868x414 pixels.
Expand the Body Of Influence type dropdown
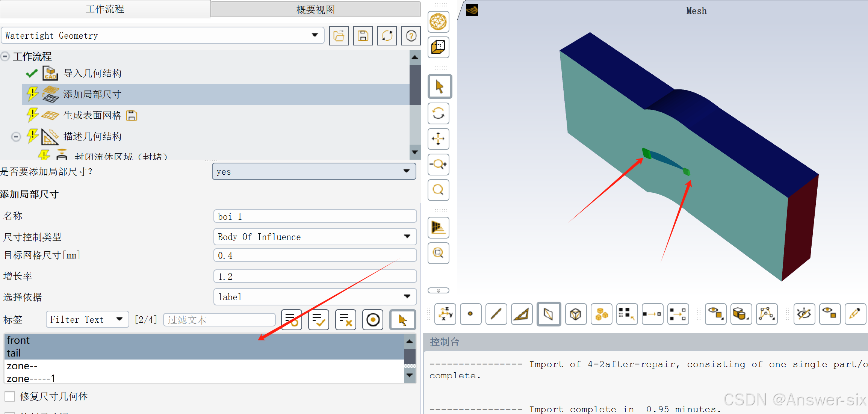pyautogui.click(x=407, y=237)
